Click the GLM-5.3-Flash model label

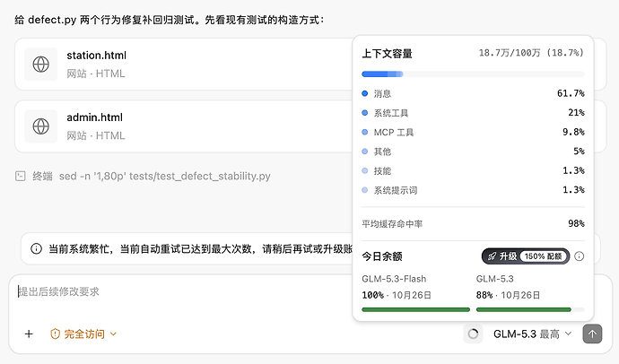coord(394,279)
